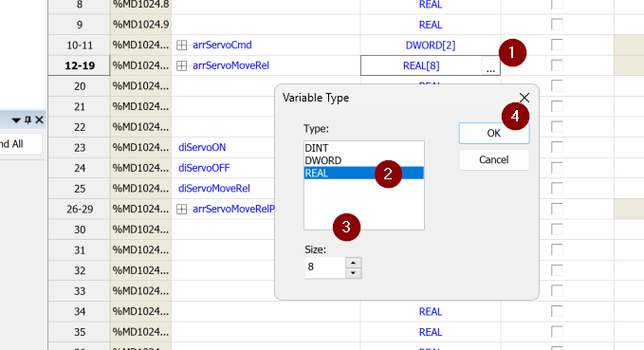Select row header 30
This screenshot has width=644, height=350.
point(80,230)
